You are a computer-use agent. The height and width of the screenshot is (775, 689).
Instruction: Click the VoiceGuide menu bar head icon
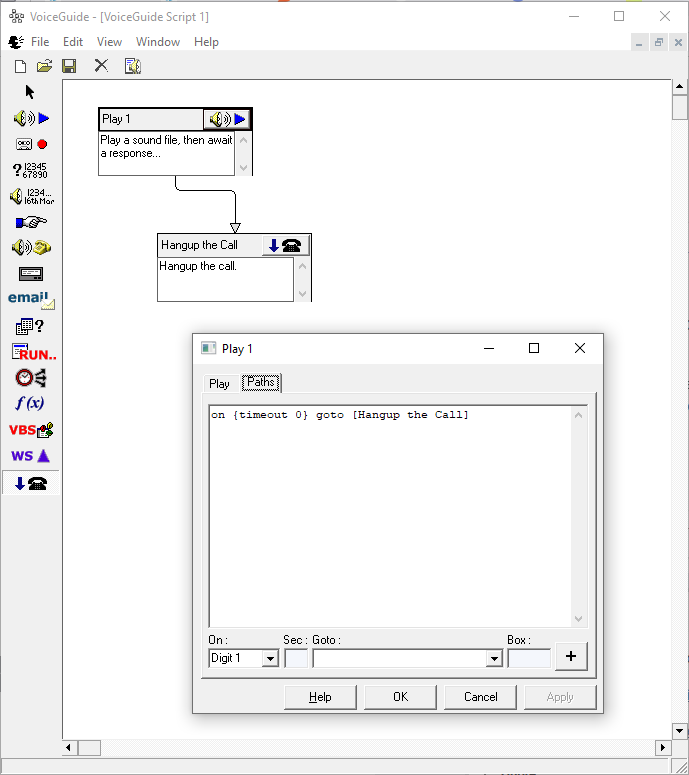point(16,42)
